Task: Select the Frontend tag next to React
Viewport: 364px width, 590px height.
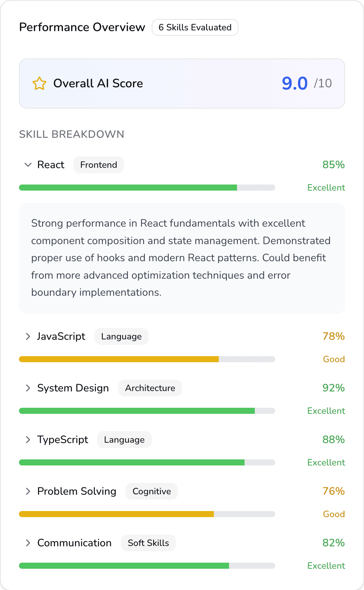Action: (x=98, y=165)
